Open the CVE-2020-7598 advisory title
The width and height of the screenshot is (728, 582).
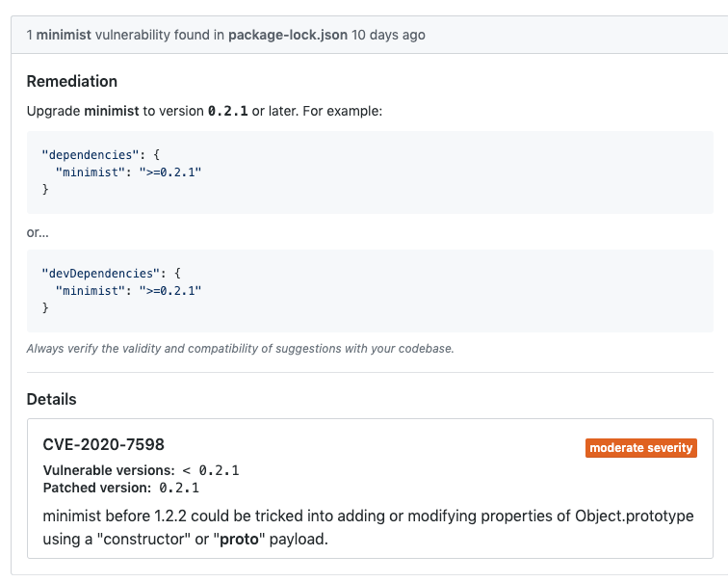(x=104, y=444)
